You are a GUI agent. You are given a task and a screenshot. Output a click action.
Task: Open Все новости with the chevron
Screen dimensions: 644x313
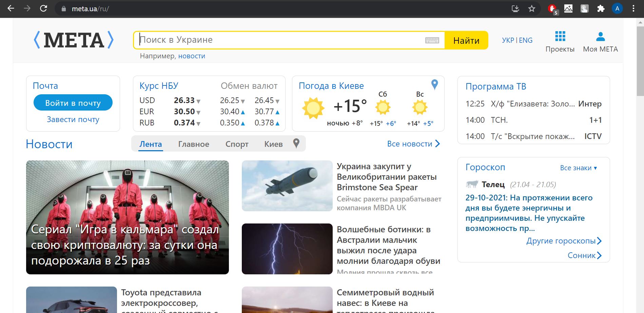pyautogui.click(x=413, y=144)
